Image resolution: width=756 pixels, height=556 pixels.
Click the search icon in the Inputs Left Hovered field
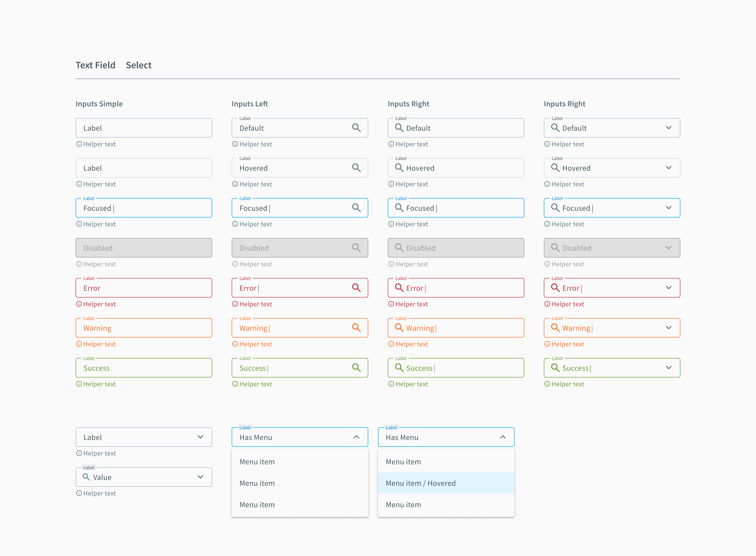point(356,168)
